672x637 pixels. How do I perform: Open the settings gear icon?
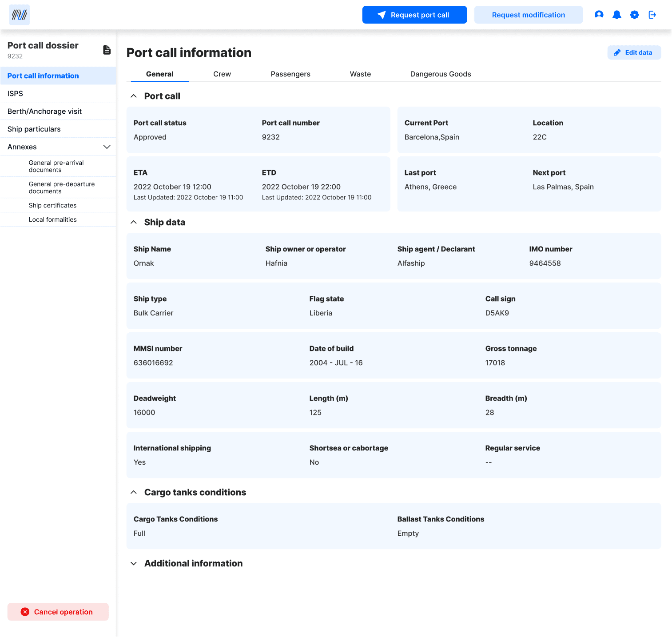(x=634, y=15)
